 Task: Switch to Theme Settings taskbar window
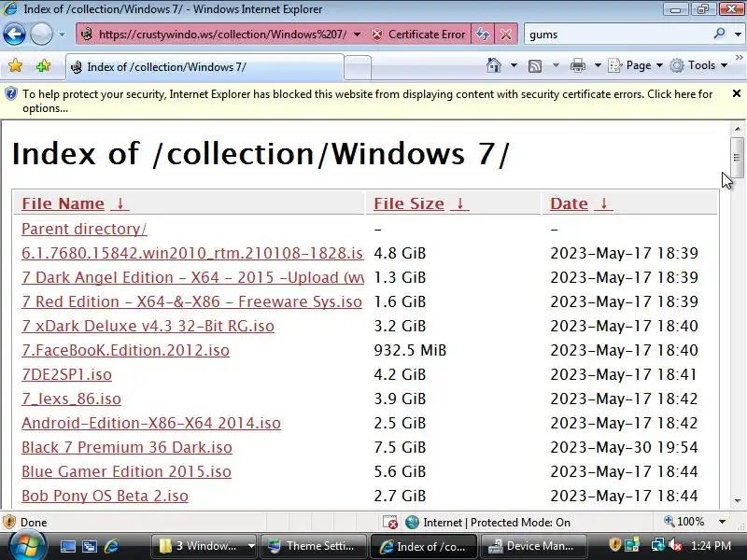coord(315,546)
